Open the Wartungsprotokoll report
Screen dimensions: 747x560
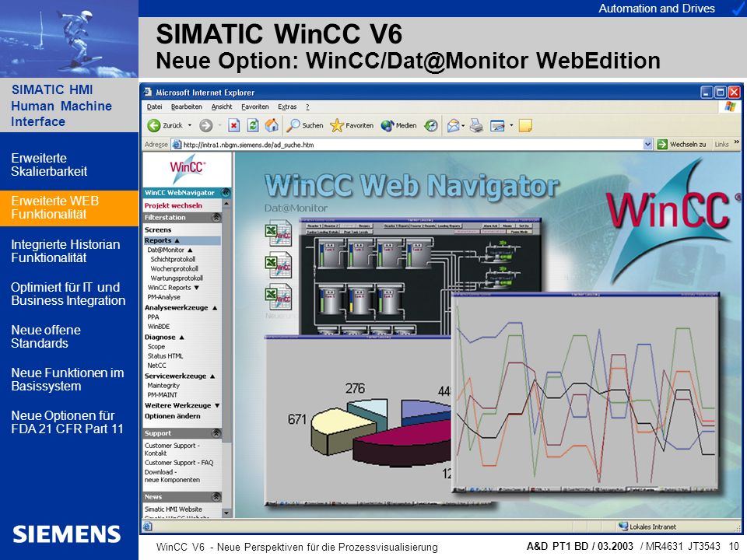click(x=177, y=278)
